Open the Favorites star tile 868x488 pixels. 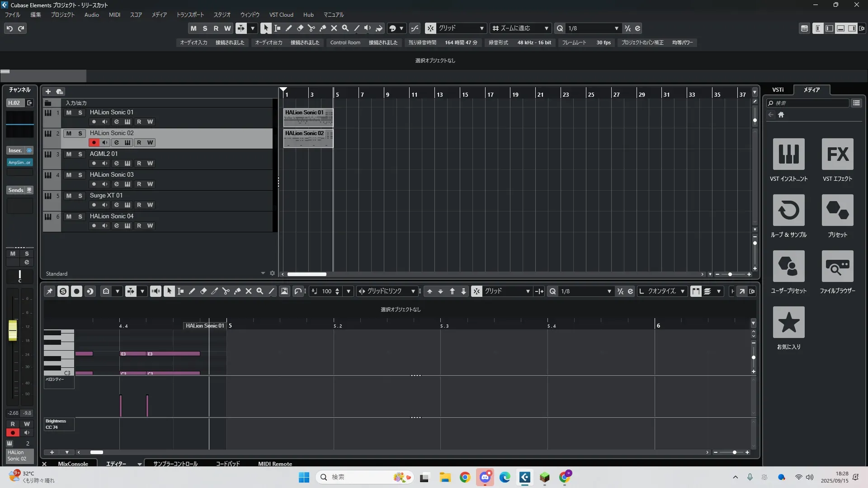coord(788,323)
